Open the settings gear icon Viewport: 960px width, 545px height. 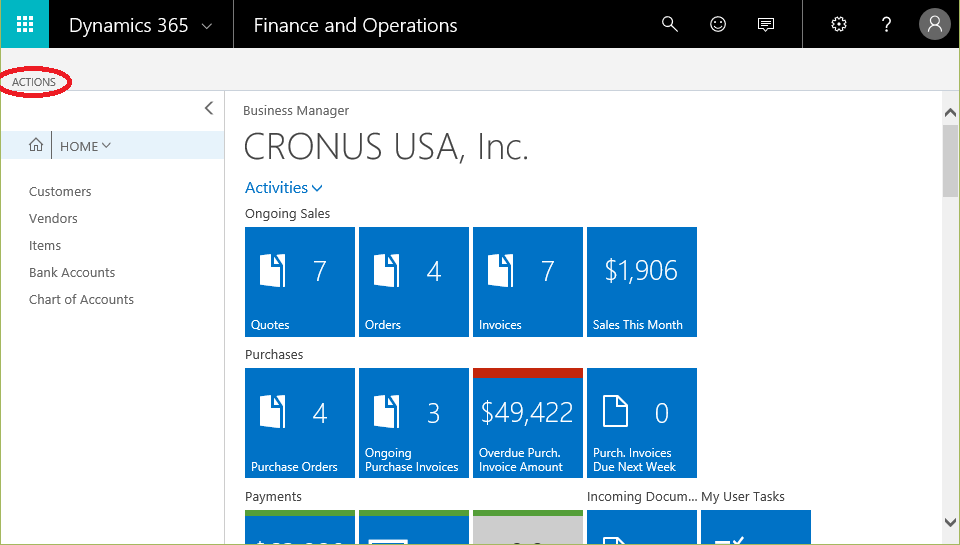click(839, 24)
